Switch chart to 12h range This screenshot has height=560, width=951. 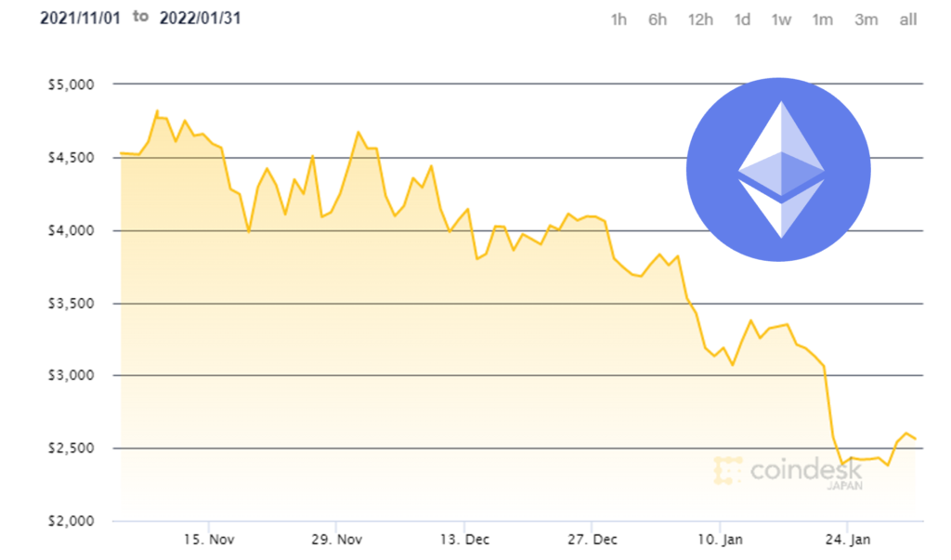pyautogui.click(x=700, y=20)
